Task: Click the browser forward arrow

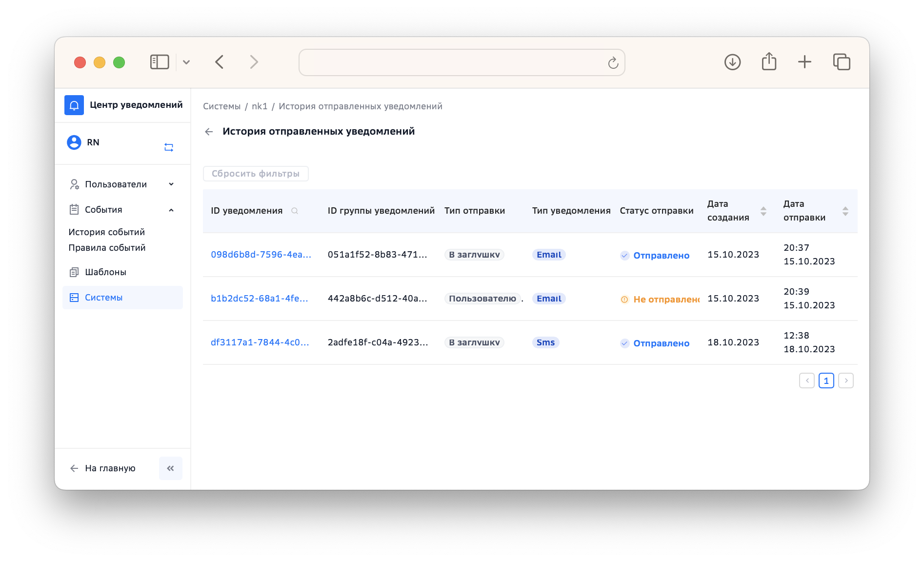Action: pos(254,62)
